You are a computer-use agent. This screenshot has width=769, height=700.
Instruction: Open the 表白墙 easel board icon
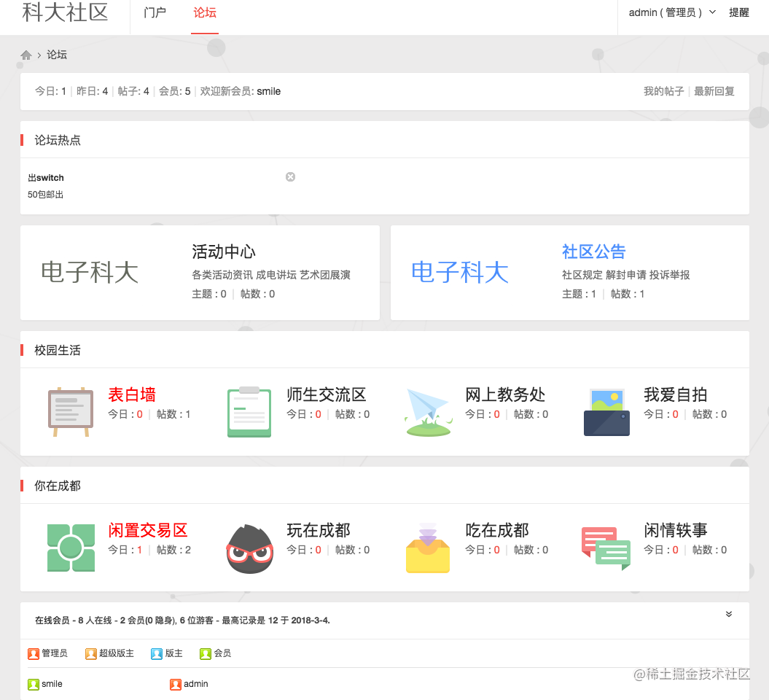click(x=71, y=411)
